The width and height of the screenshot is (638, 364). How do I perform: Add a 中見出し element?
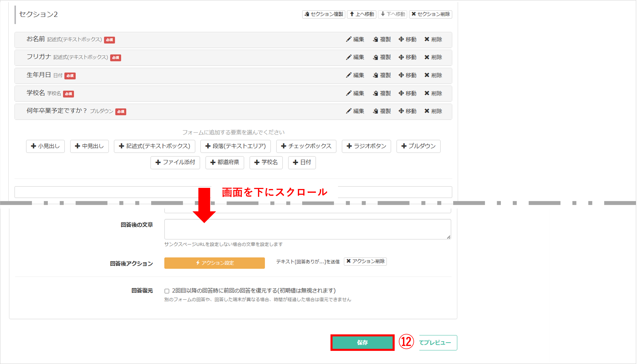click(x=89, y=146)
